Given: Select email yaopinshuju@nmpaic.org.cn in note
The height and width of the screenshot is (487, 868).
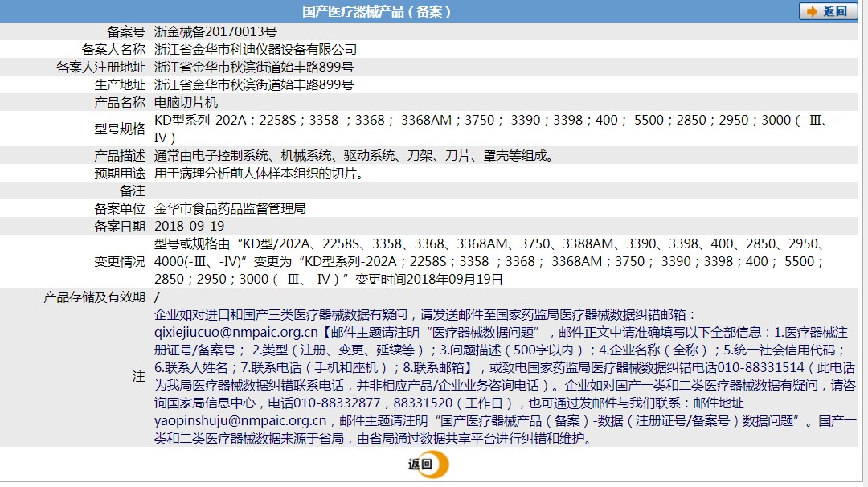Looking at the screenshot, I should [x=240, y=421].
